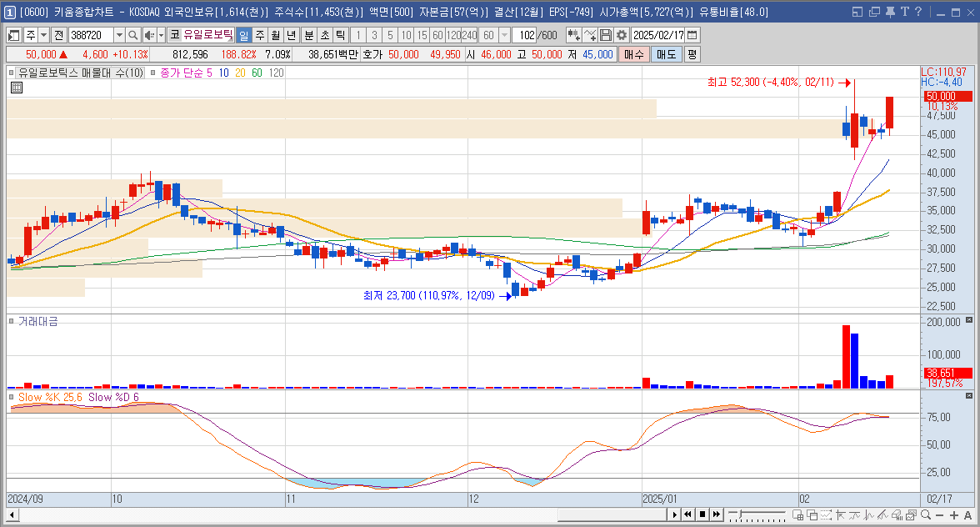The height and width of the screenshot is (527, 980).
Task: Click the duplicate window icon in title bar
Action: [x=874, y=12]
